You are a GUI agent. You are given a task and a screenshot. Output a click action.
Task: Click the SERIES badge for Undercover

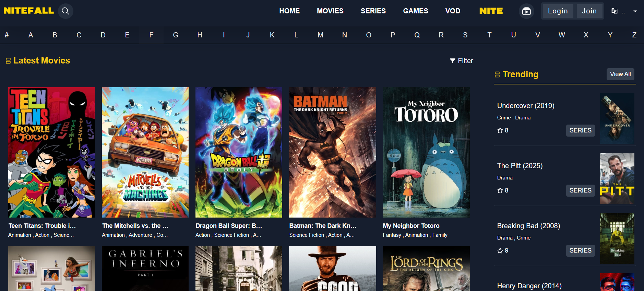(x=580, y=130)
